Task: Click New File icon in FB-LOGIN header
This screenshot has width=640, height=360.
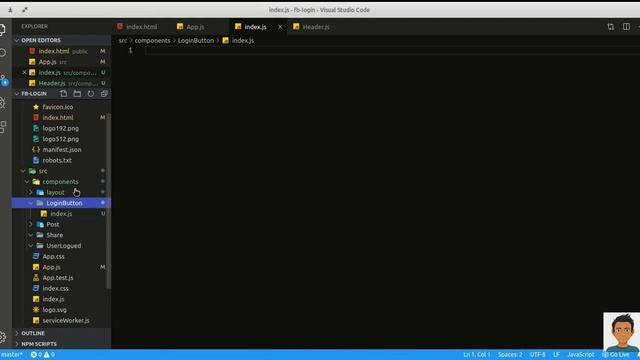Action: 63,93
